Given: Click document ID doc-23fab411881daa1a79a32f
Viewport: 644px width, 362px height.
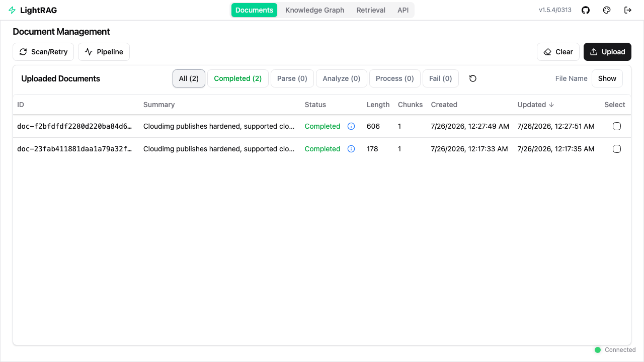Looking at the screenshot, I should (x=74, y=149).
